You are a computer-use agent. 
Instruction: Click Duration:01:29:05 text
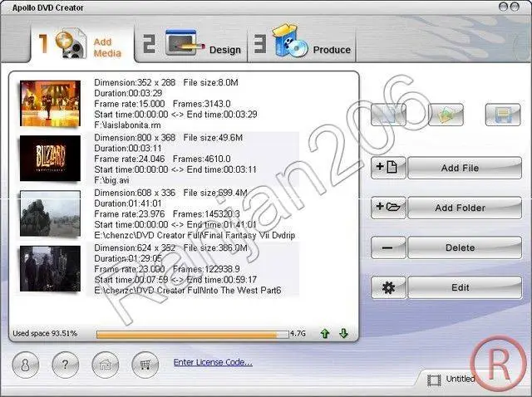pos(128,258)
